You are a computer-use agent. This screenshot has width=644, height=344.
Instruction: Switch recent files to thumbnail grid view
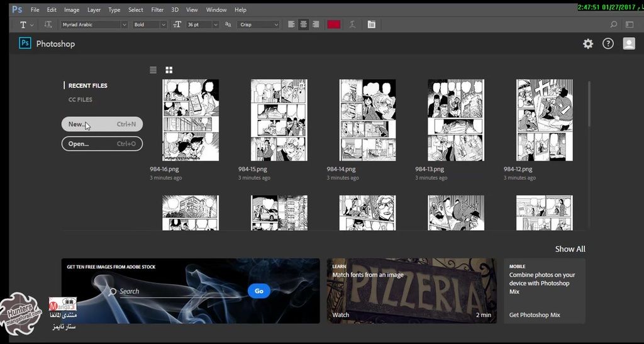[x=169, y=70]
